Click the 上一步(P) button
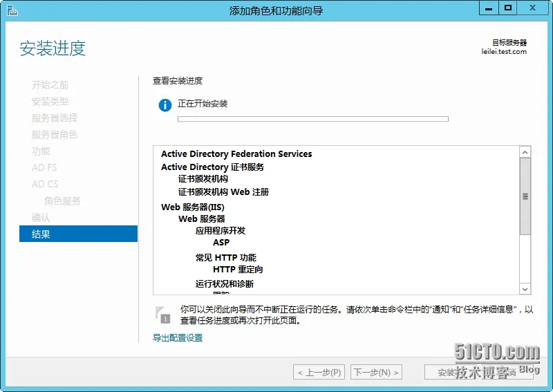 (319, 372)
